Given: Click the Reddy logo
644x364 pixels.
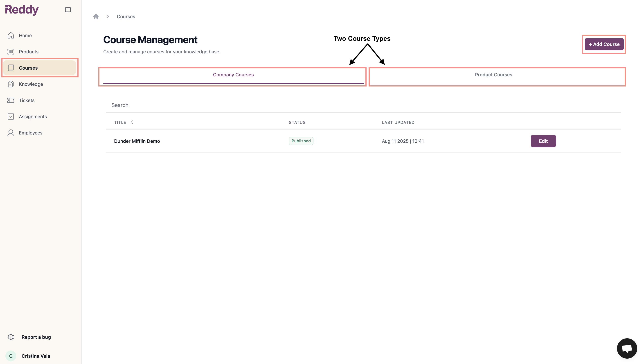Looking at the screenshot, I should tap(22, 10).
